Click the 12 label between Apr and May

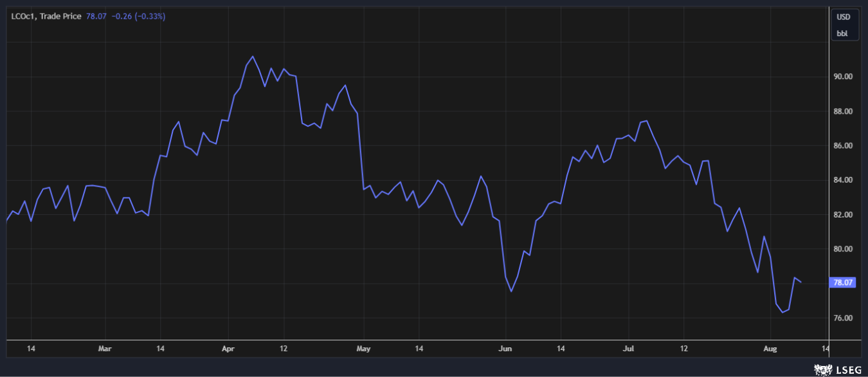coord(284,349)
